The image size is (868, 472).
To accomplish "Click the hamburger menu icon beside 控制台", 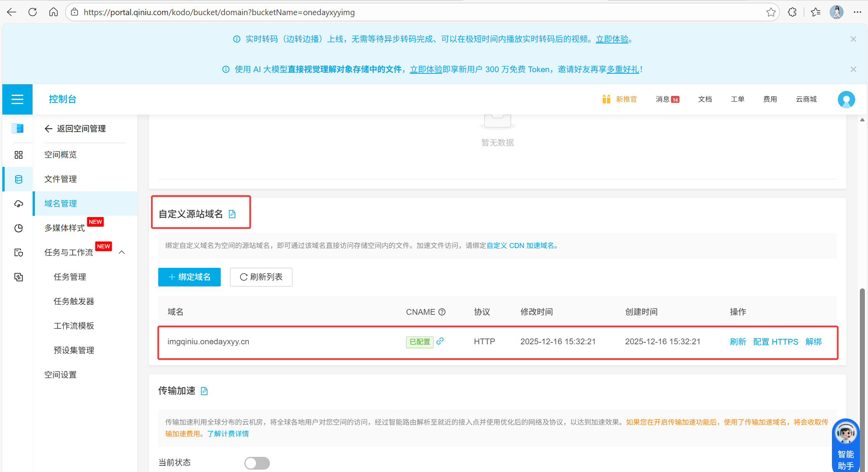I will [x=17, y=99].
